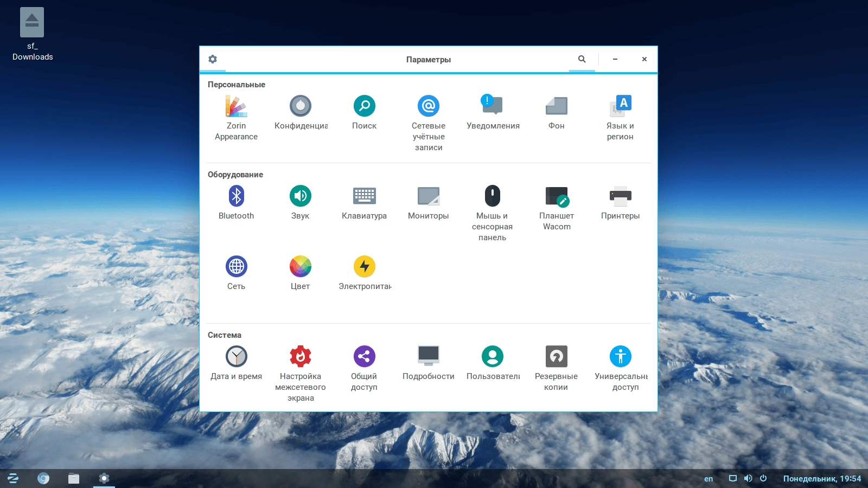Open the Конфиденциальность privacy panel

point(301,112)
